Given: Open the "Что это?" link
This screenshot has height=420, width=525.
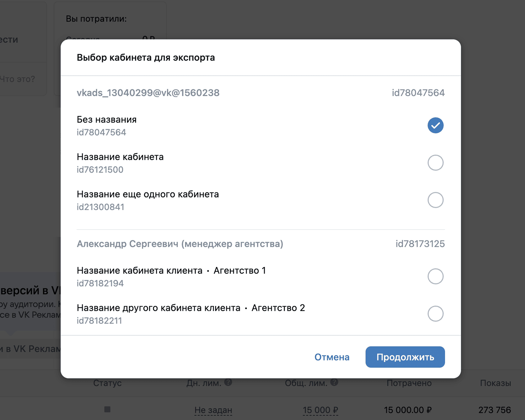Looking at the screenshot, I should coord(17,79).
